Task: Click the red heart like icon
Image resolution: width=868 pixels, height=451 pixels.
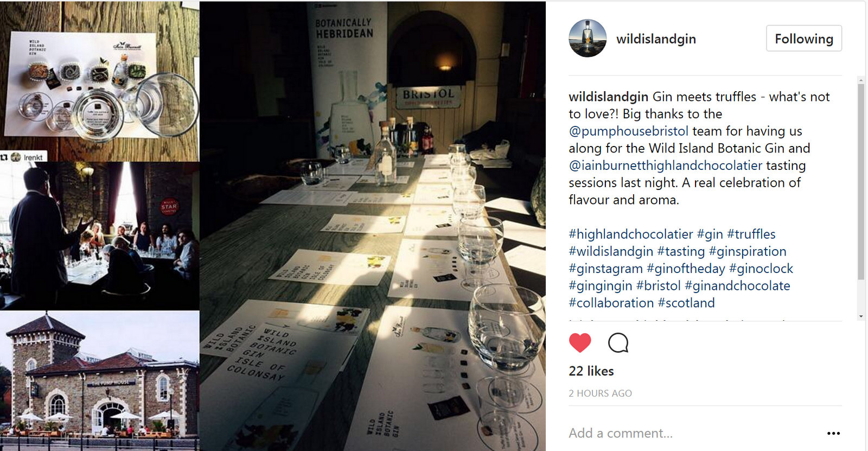Action: coord(580,343)
